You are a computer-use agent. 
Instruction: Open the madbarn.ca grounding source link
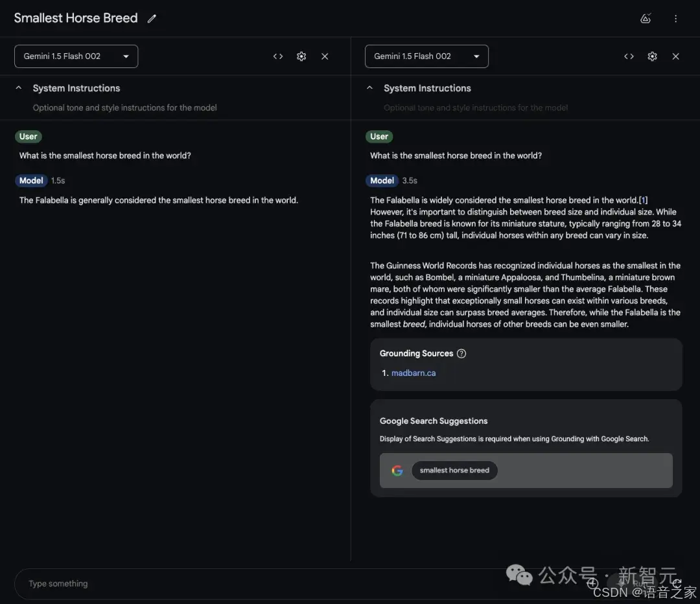point(414,373)
